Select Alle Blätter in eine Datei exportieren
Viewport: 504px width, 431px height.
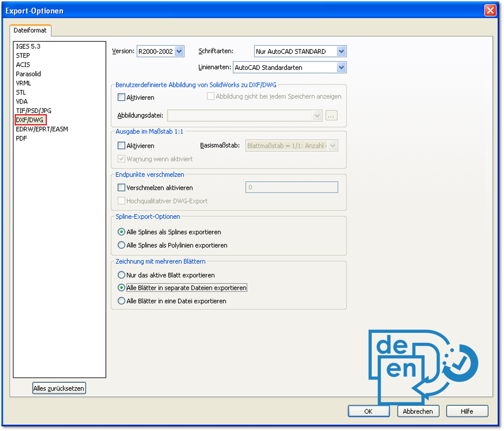(122, 301)
